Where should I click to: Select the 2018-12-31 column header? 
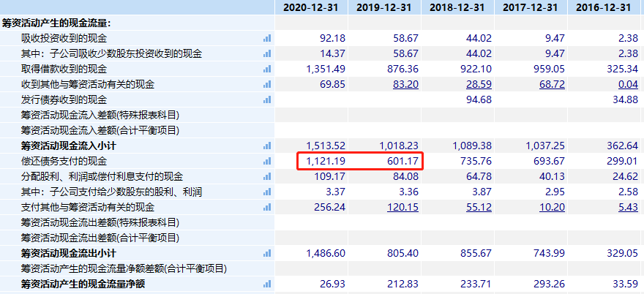point(457,7)
